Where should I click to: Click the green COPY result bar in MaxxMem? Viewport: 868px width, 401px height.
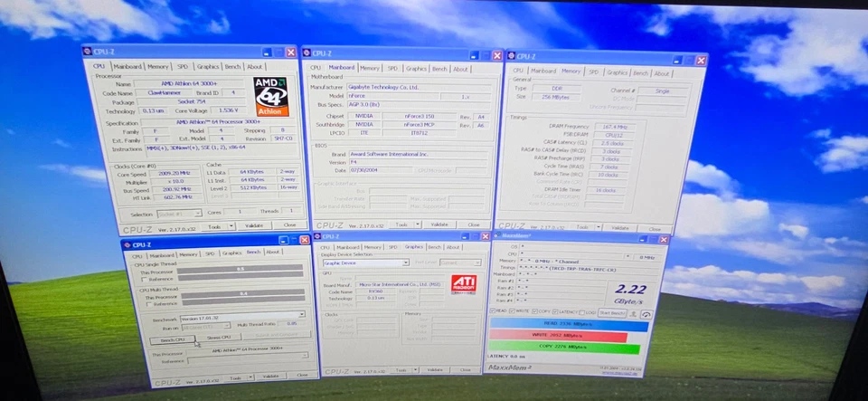(x=564, y=348)
